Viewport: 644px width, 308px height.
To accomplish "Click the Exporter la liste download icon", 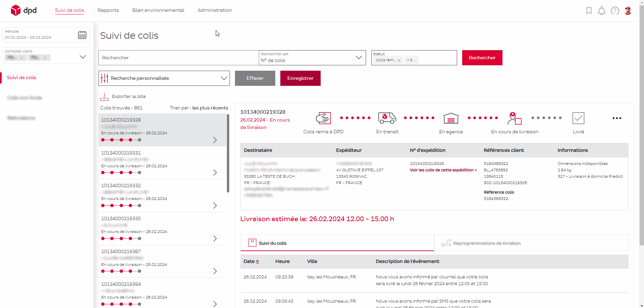I will 104,97.
